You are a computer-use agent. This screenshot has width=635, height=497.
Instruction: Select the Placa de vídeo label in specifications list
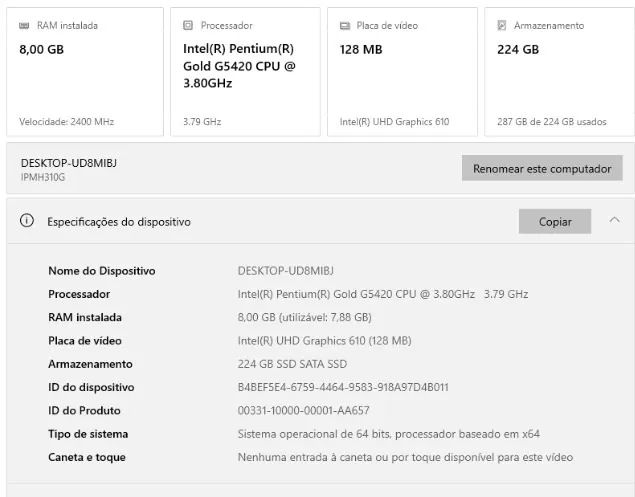click(x=85, y=341)
